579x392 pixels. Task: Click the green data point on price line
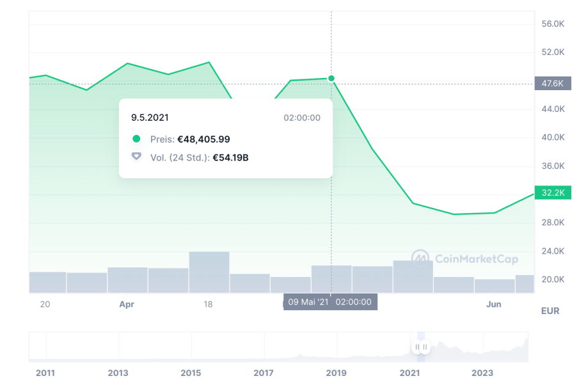click(331, 79)
